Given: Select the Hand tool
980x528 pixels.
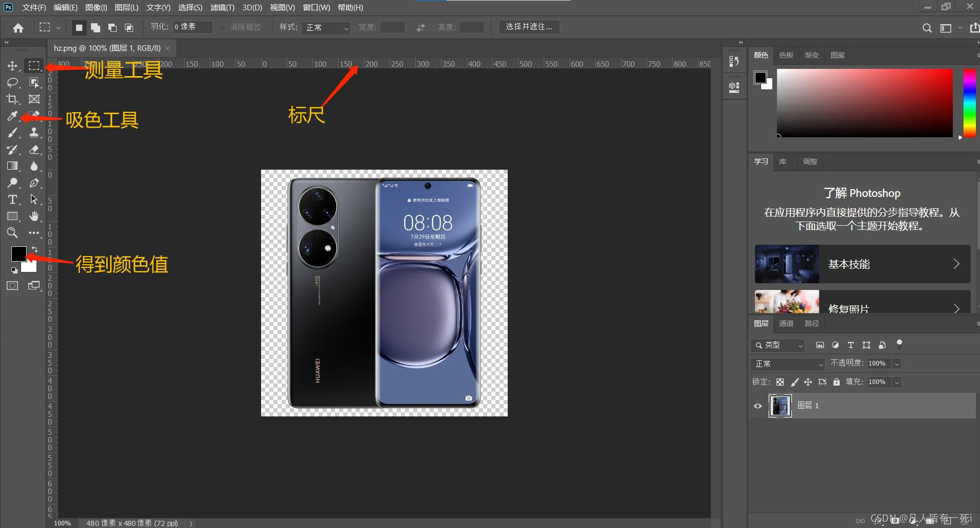Looking at the screenshot, I should [34, 216].
